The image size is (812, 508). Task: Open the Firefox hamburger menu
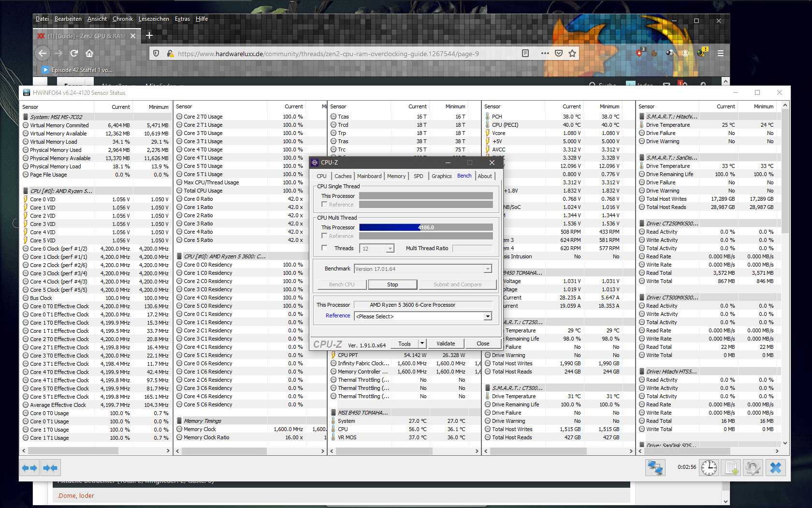click(x=720, y=53)
